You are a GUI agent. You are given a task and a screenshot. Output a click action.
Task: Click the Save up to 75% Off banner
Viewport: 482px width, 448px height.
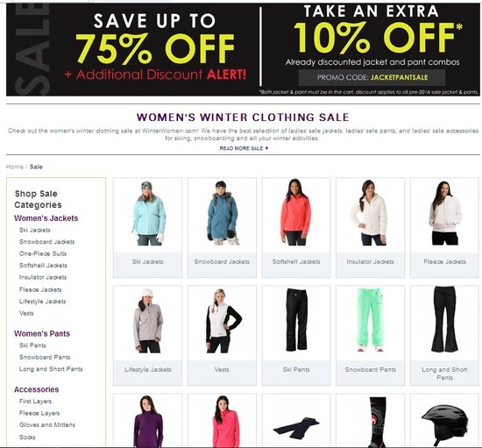point(133,49)
